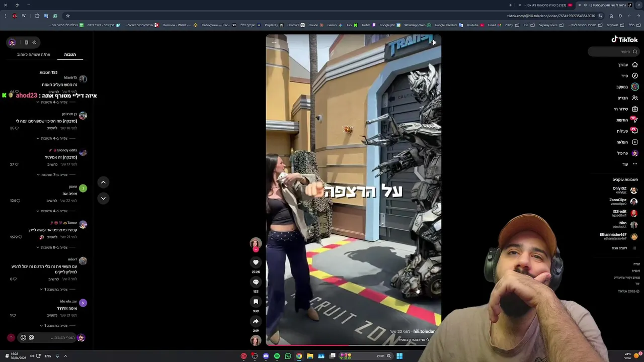Go to previous video with up arrow

click(103, 183)
